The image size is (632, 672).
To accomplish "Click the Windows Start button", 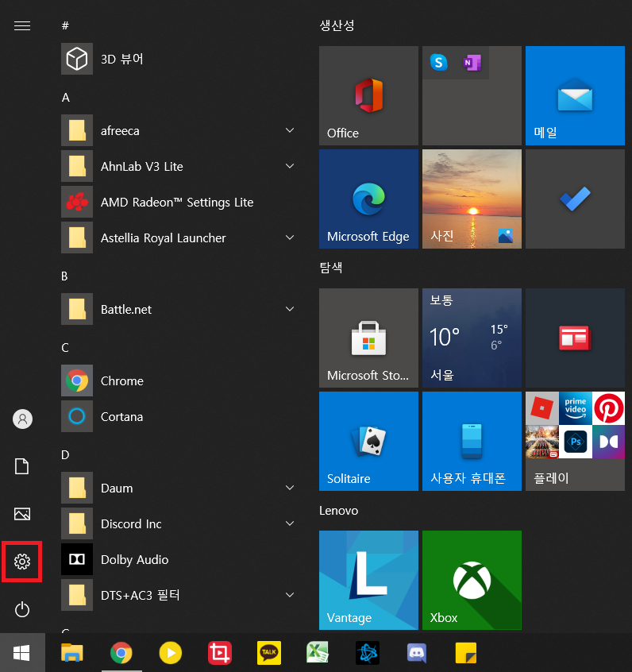I will (22, 653).
